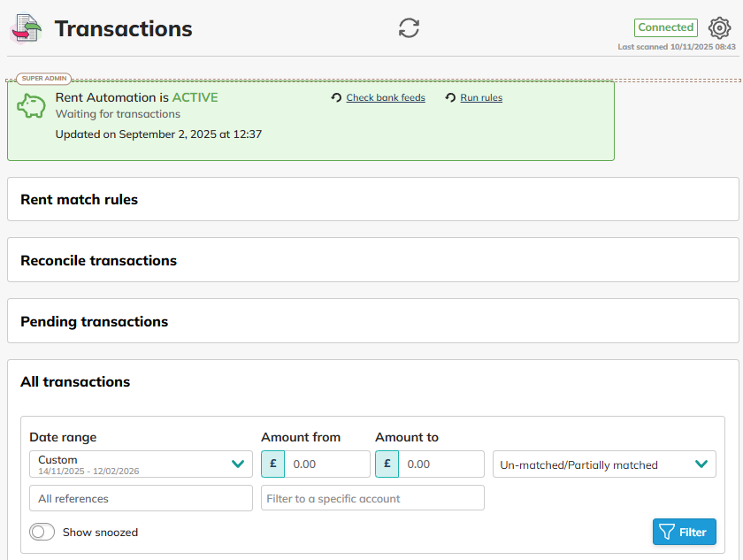Open the Un-matched/Partially matched status dropdown
The image size is (743, 560).
(x=604, y=464)
